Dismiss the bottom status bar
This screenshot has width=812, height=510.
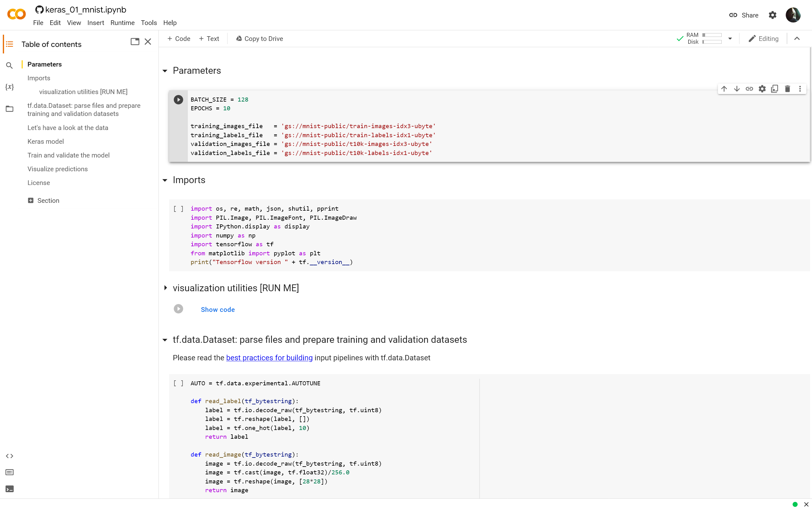tap(806, 504)
